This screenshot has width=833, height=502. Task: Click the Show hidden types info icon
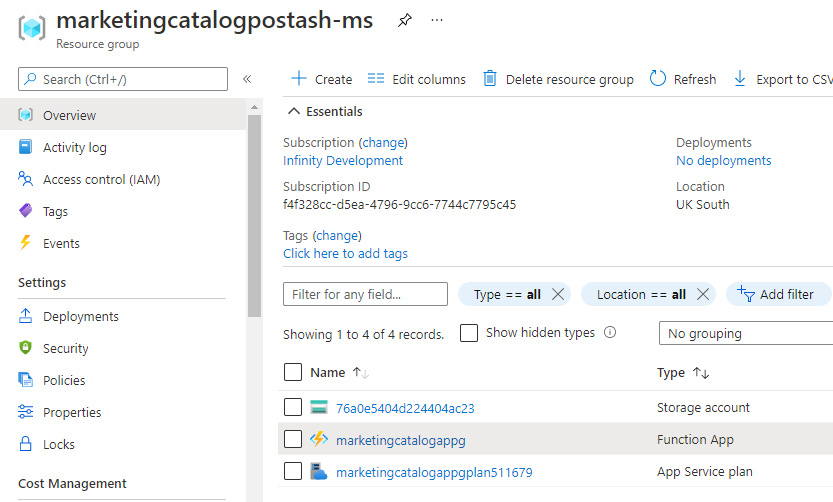tap(610, 333)
